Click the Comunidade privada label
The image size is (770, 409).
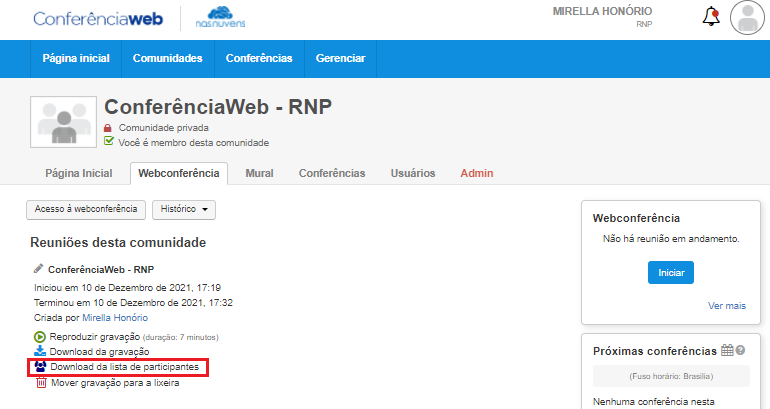pos(164,128)
